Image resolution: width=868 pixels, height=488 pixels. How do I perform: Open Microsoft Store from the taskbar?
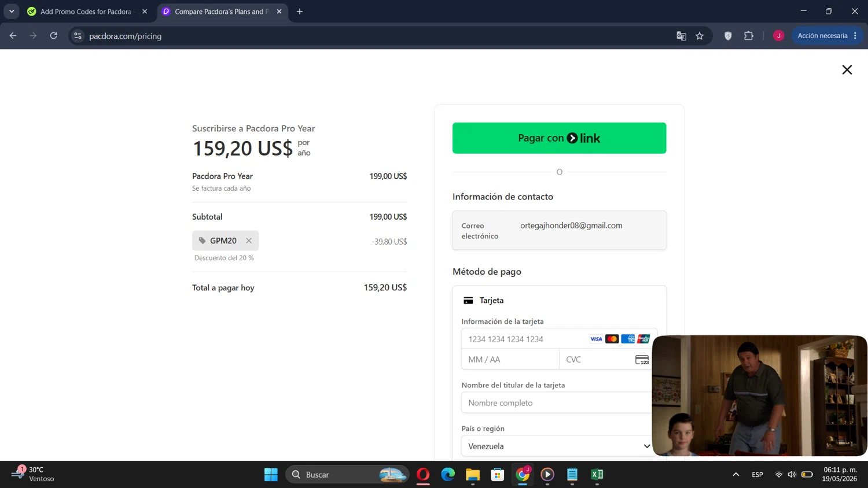tap(498, 475)
